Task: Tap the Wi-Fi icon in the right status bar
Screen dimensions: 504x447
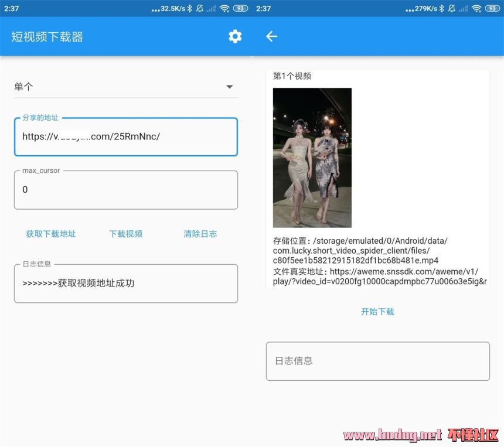Action: click(x=476, y=8)
